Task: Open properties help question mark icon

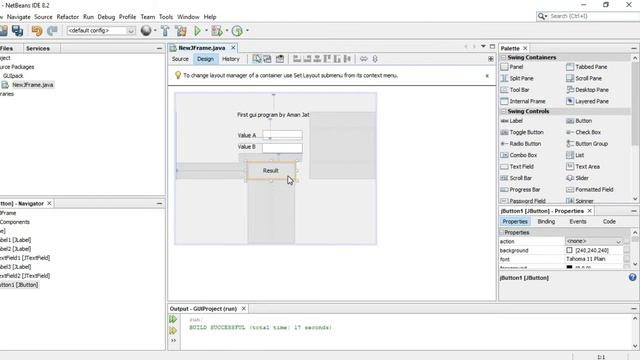Action: (x=632, y=278)
